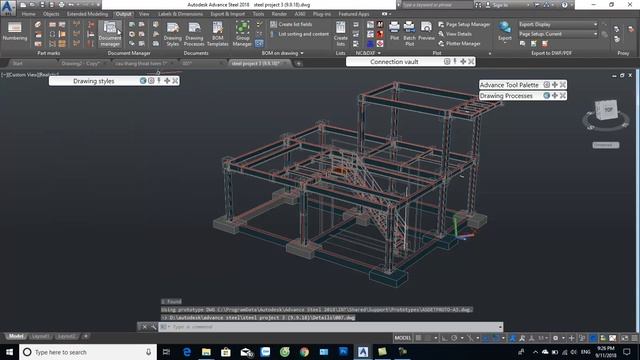Open the Document manager
This screenshot has width=640, height=360.
pos(110,34)
